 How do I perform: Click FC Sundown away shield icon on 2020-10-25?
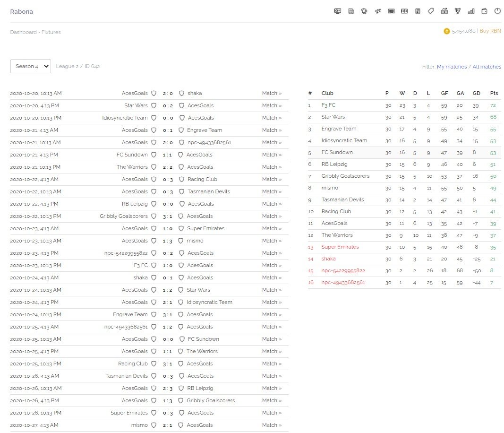click(x=182, y=339)
